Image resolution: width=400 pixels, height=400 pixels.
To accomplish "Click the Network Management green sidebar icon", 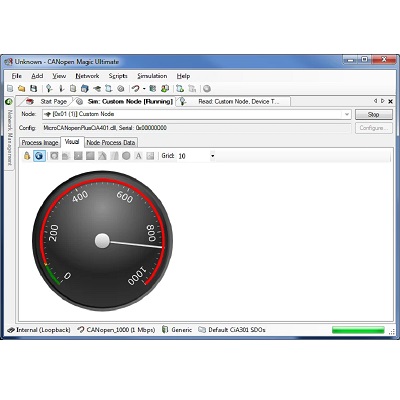I will click(9, 102).
